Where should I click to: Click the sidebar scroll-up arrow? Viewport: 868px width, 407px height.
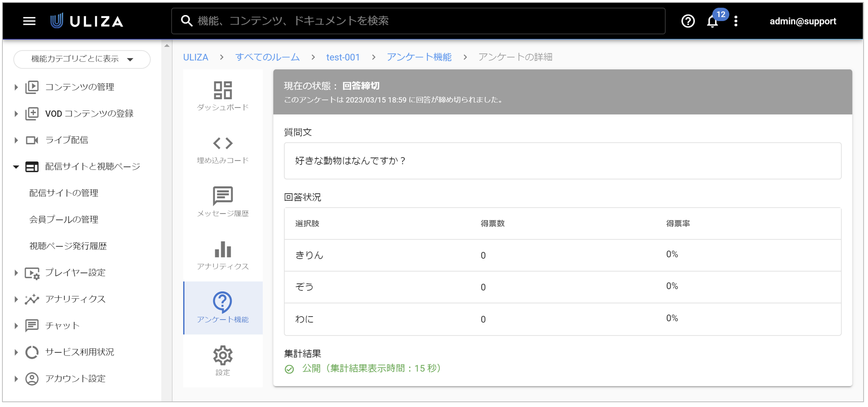(x=167, y=46)
